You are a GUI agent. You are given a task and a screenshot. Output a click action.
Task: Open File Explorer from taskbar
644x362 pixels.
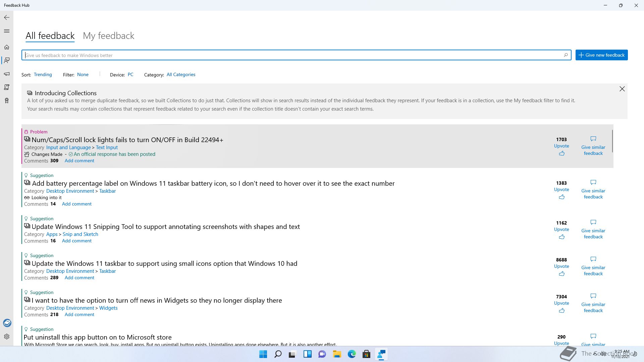point(337,354)
